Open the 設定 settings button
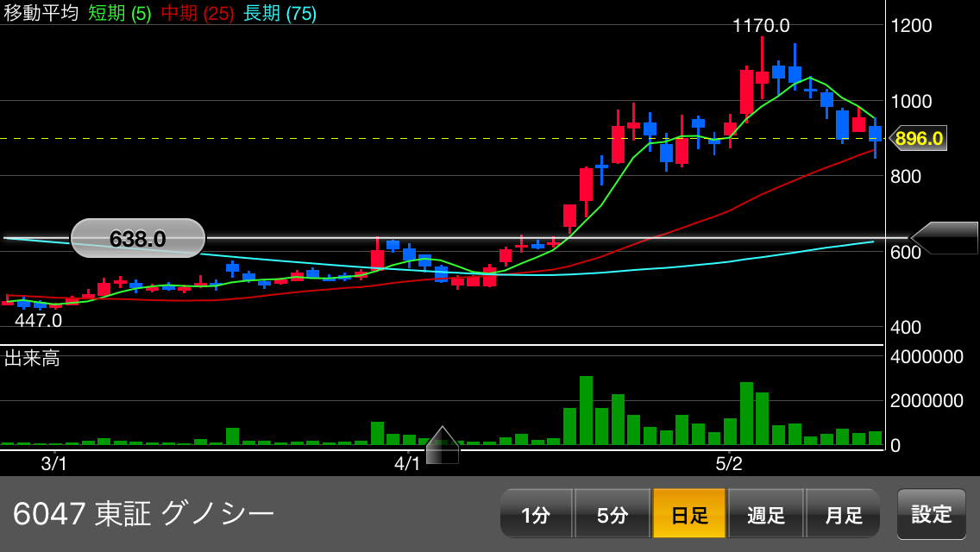Image resolution: width=980 pixels, height=552 pixels. [x=932, y=514]
